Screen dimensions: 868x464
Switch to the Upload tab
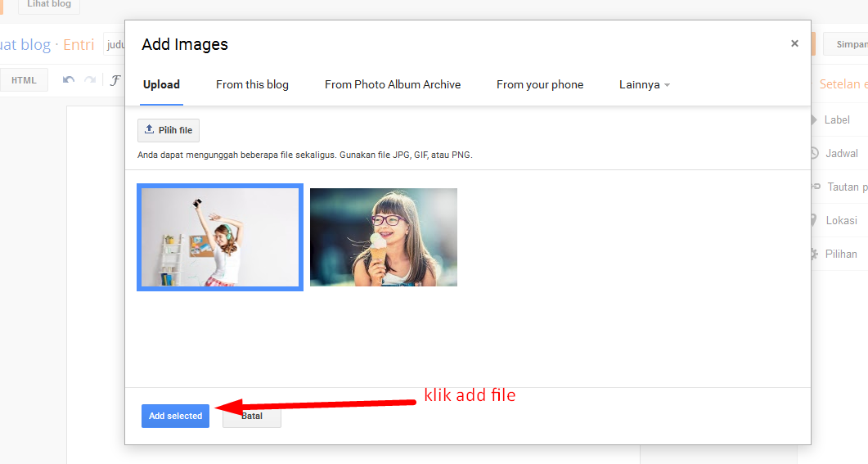point(161,85)
